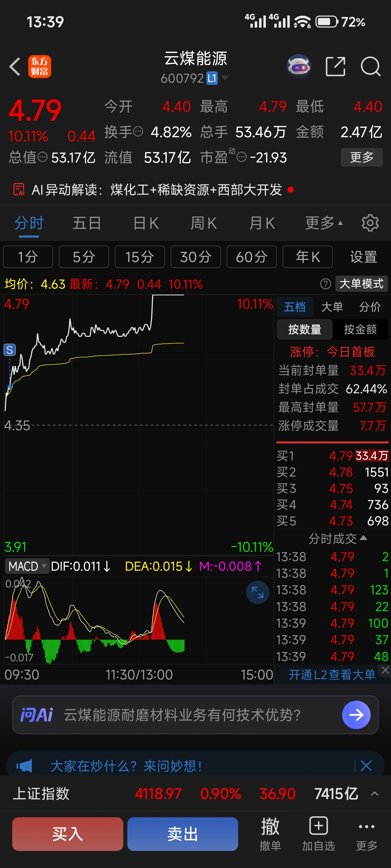Switch to the 分价 tab
The width and height of the screenshot is (391, 868).
coord(370,307)
